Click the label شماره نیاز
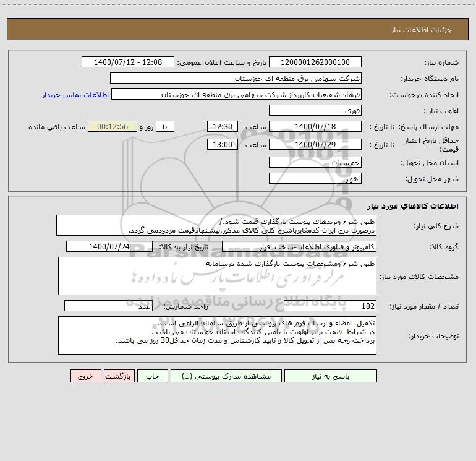The height and width of the screenshot is (461, 476). (441, 63)
